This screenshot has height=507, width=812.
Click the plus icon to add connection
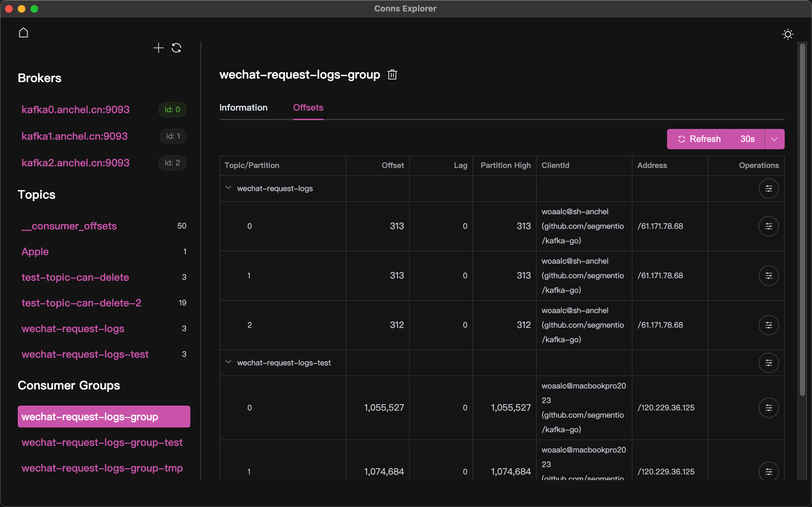[158, 48]
